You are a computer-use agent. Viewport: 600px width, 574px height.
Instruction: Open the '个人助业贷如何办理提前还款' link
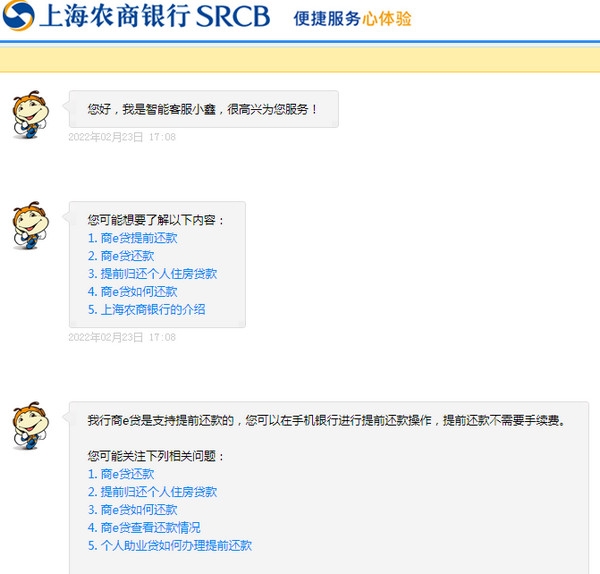pos(169,546)
